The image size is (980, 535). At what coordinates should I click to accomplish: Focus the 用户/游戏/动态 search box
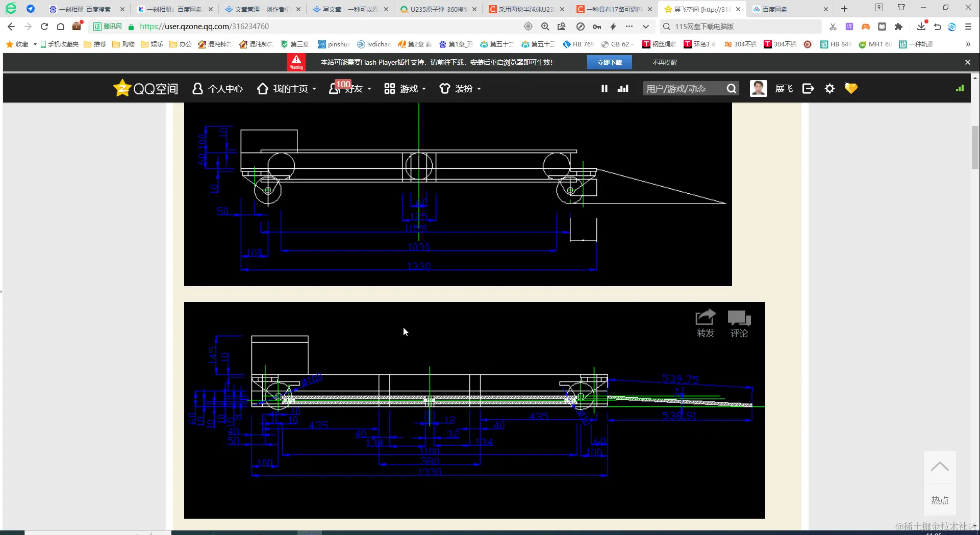[684, 89]
